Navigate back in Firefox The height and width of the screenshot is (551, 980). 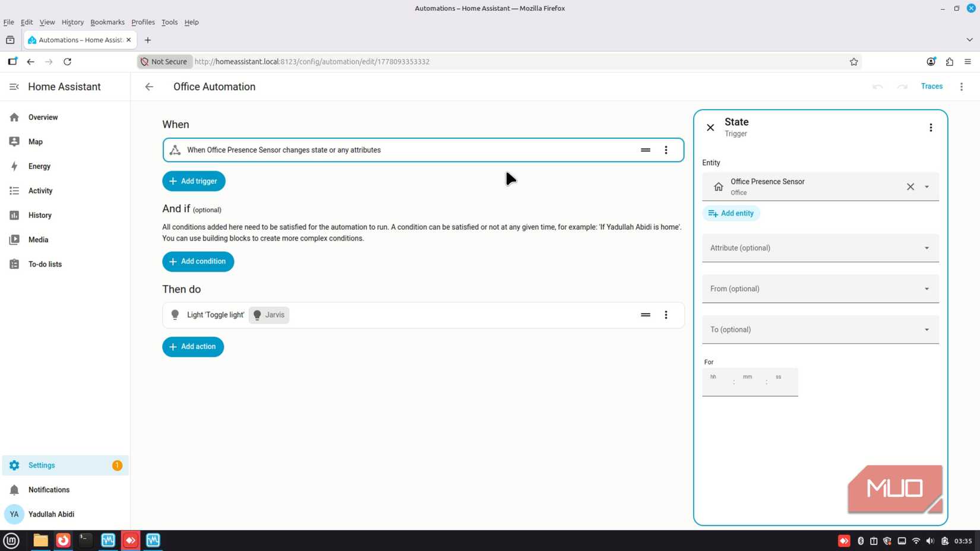(x=31, y=62)
